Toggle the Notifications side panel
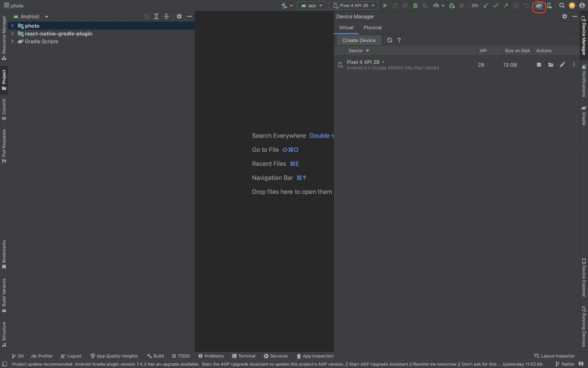The image size is (588, 368). (x=584, y=80)
